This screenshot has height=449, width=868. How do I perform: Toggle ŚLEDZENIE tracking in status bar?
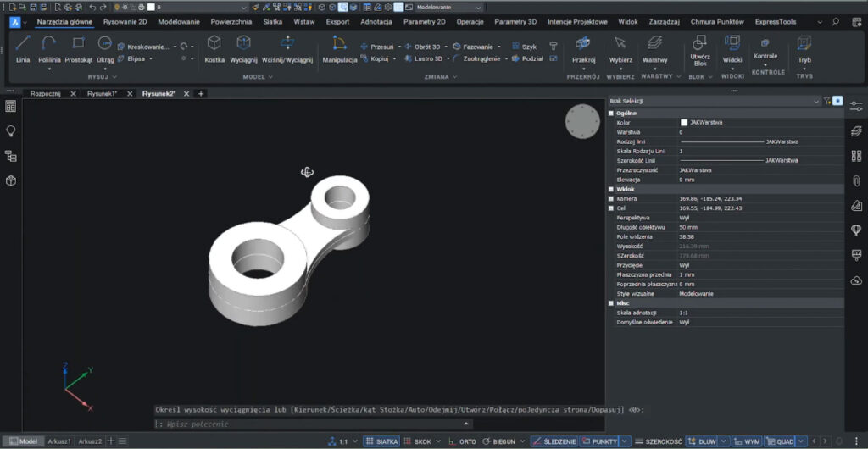click(554, 441)
